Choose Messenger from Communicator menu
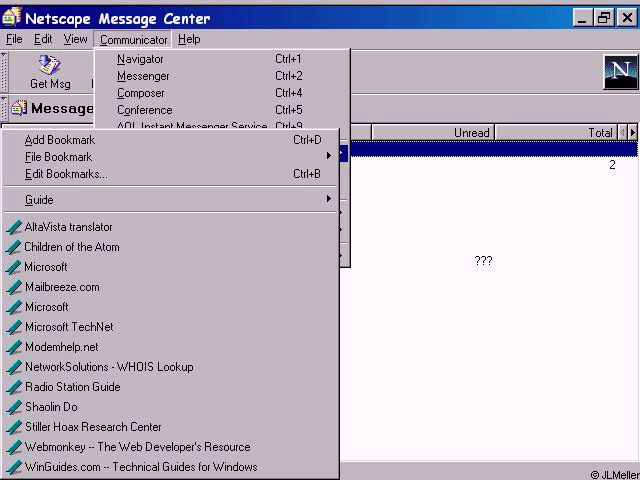Image resolution: width=640 pixels, height=480 pixels. click(x=222, y=76)
